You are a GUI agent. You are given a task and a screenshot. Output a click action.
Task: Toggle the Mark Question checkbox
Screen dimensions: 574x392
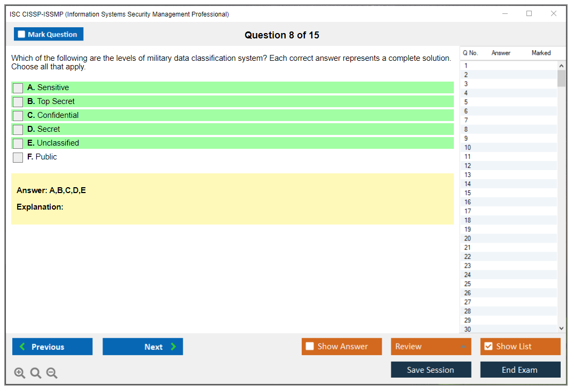22,34
